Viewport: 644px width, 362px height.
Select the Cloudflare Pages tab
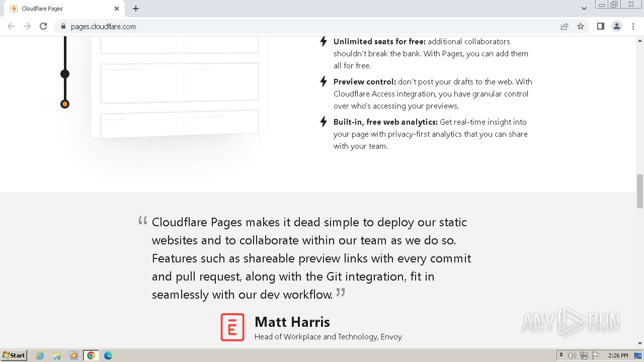point(64,9)
